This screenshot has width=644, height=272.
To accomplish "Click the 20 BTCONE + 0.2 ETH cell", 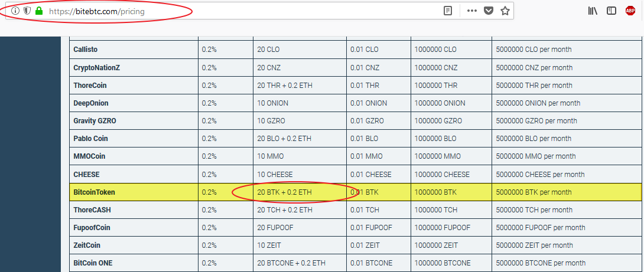I will (300, 263).
